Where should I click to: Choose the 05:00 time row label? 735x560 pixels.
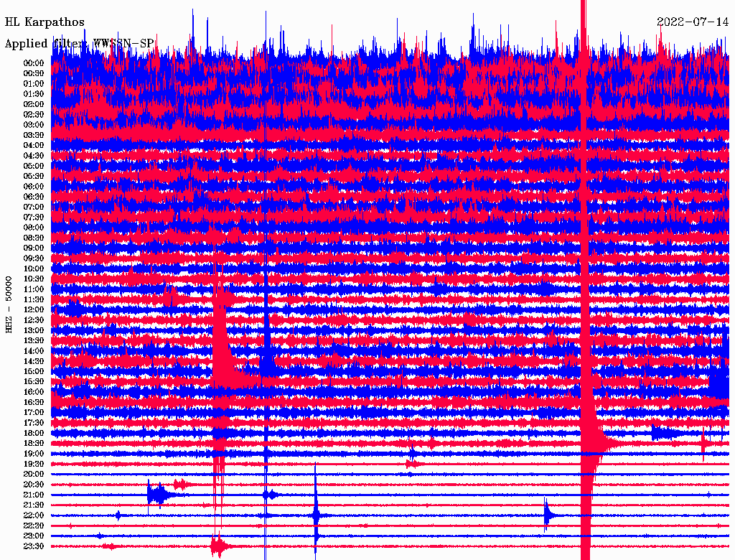pyautogui.click(x=34, y=166)
